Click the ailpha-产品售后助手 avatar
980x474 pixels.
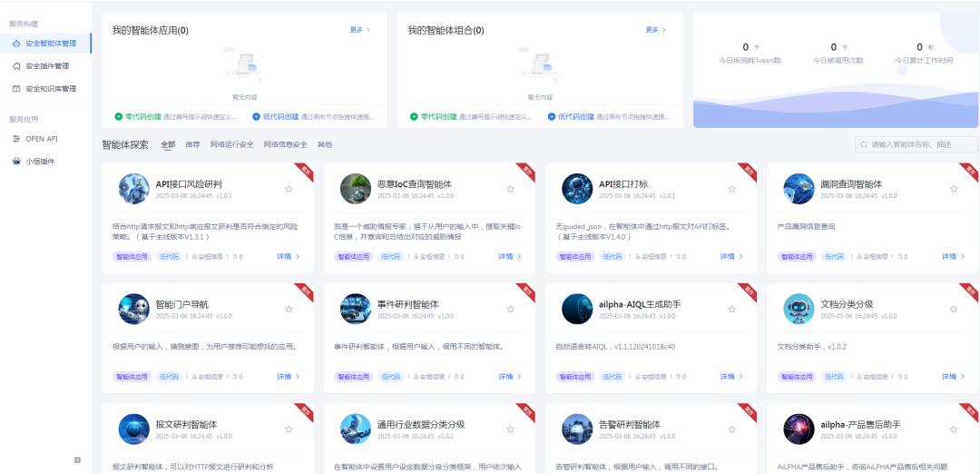click(x=799, y=429)
